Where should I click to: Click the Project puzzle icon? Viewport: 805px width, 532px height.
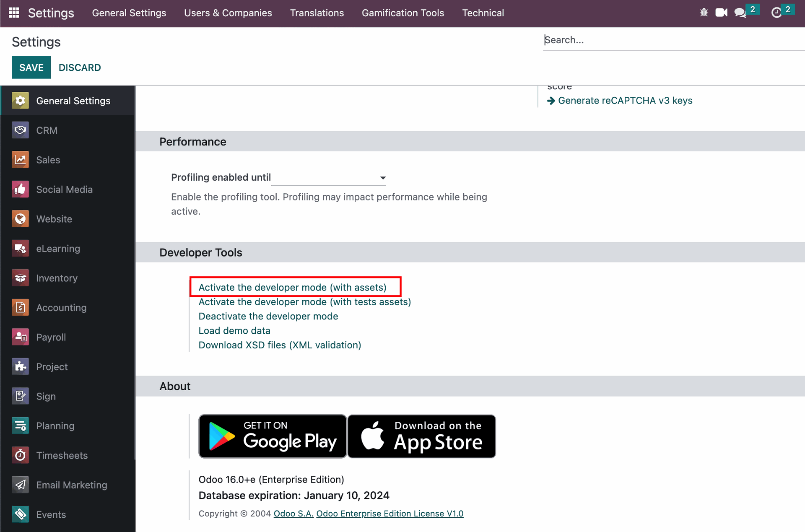tap(20, 367)
